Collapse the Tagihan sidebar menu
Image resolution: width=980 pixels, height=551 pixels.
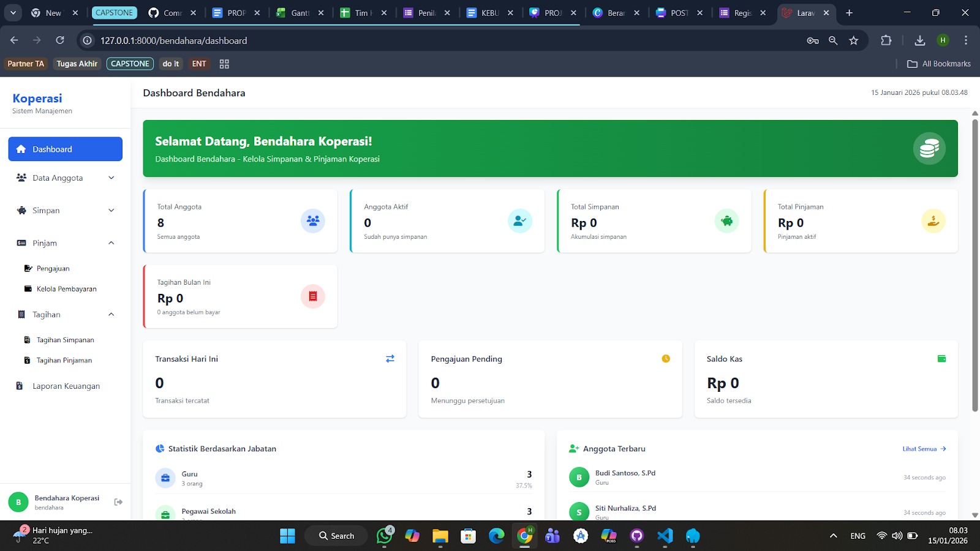(x=66, y=315)
